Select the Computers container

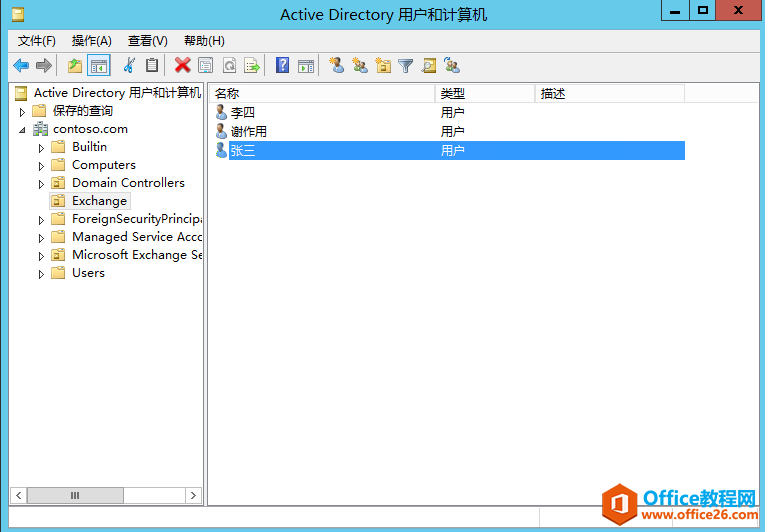click(x=104, y=164)
